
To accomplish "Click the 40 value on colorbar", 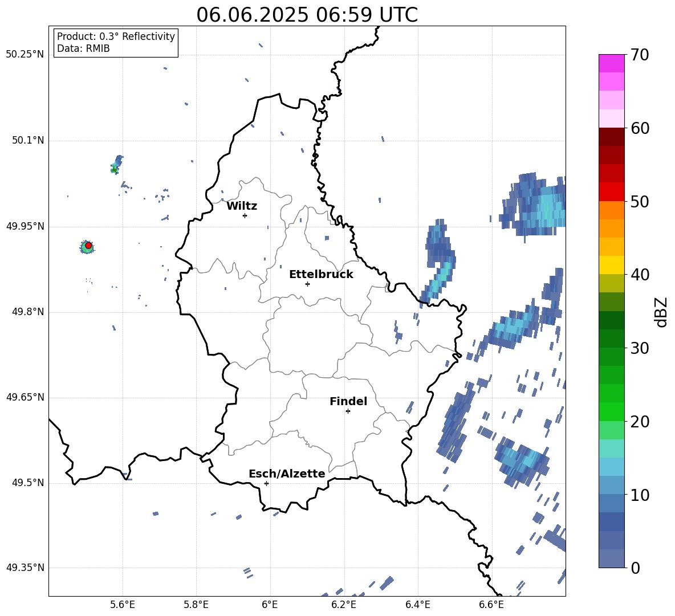I will pos(639,275).
